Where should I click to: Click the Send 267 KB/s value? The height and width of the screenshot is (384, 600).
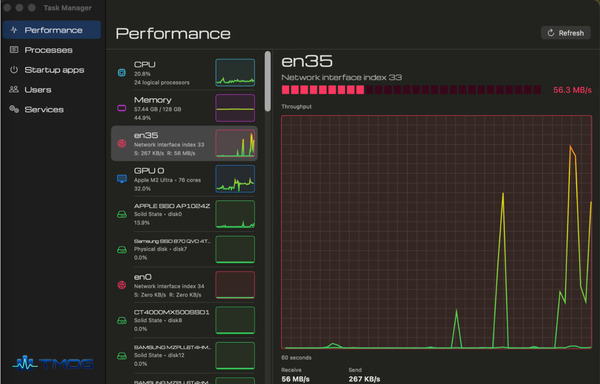(364, 379)
